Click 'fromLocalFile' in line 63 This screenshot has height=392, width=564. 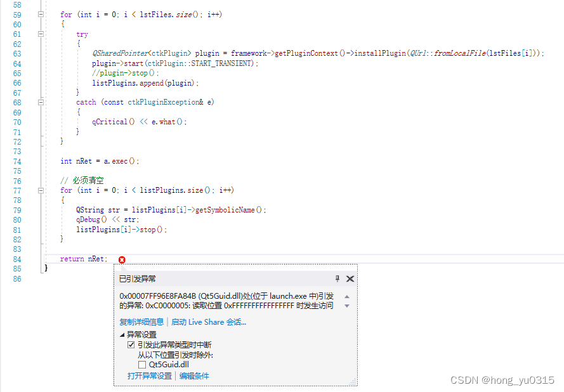click(x=460, y=53)
